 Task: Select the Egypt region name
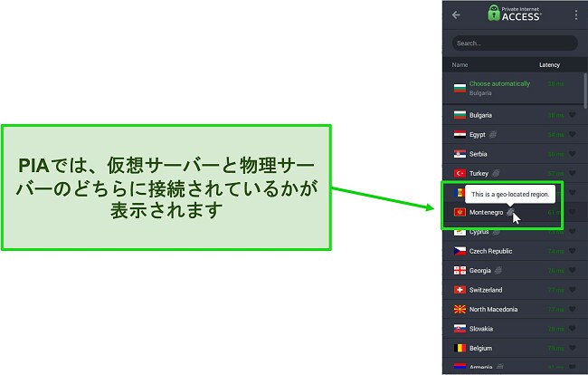pos(478,134)
